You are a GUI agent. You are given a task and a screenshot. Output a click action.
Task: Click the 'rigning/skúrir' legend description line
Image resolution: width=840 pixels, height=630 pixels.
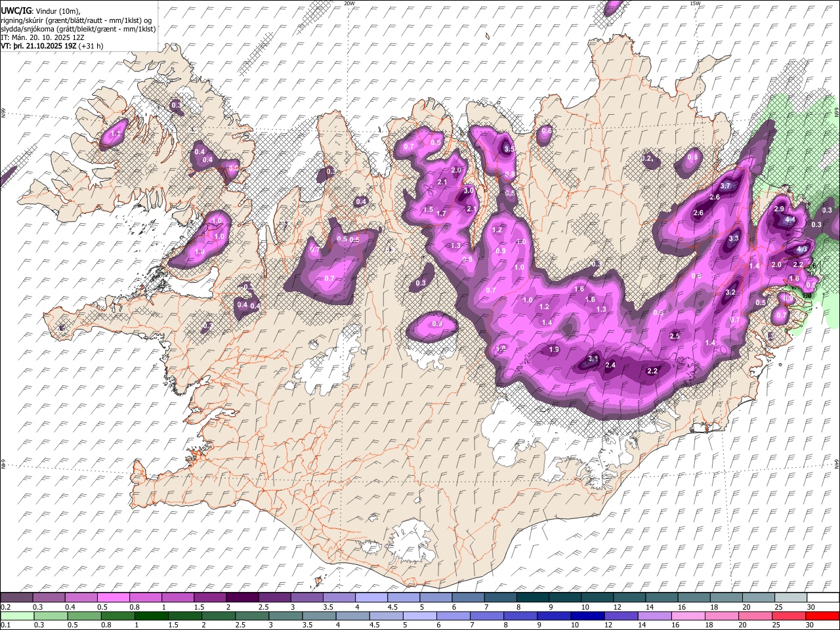click(x=76, y=20)
